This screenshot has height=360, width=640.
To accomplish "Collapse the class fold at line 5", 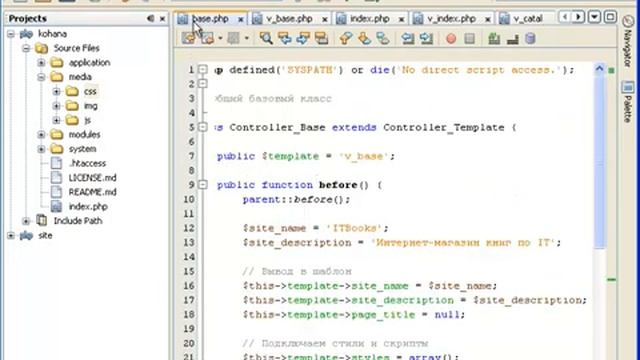I will tap(203, 127).
